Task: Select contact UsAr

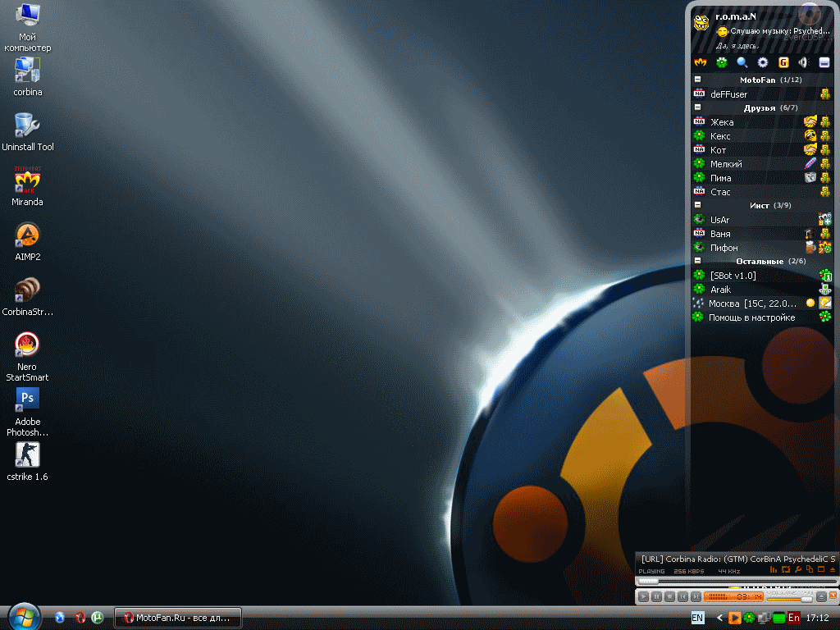Action: (x=762, y=219)
